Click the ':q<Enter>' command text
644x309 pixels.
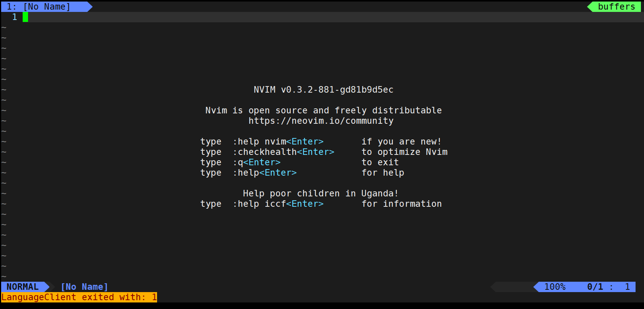click(x=257, y=162)
